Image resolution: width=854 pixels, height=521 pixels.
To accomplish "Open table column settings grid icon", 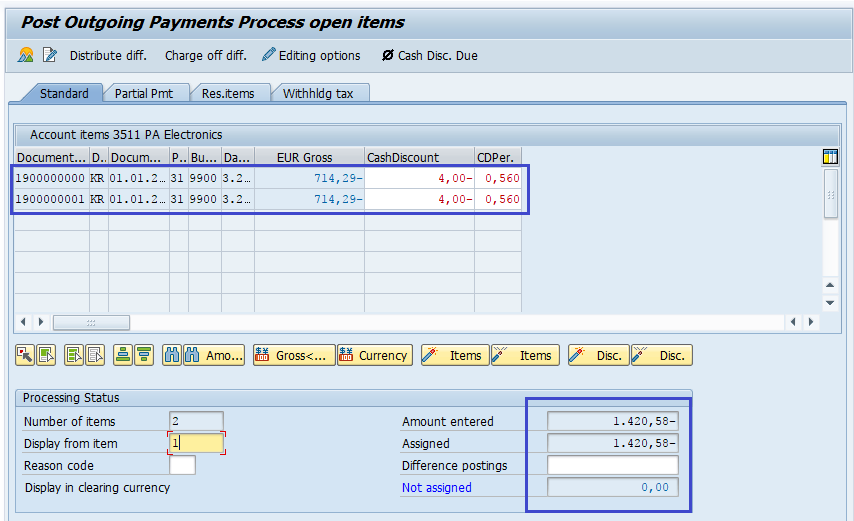I will [x=829, y=156].
